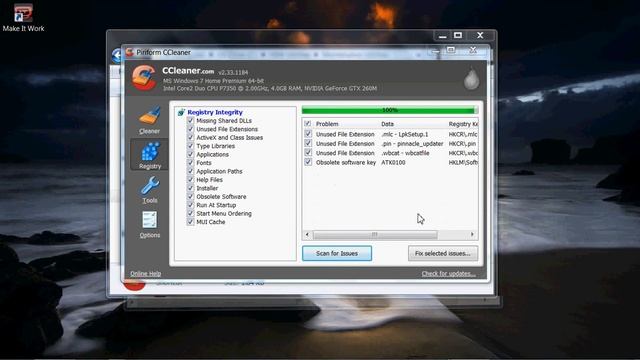
Task: Toggle Type Libraries checkbox
Action: click(190, 146)
